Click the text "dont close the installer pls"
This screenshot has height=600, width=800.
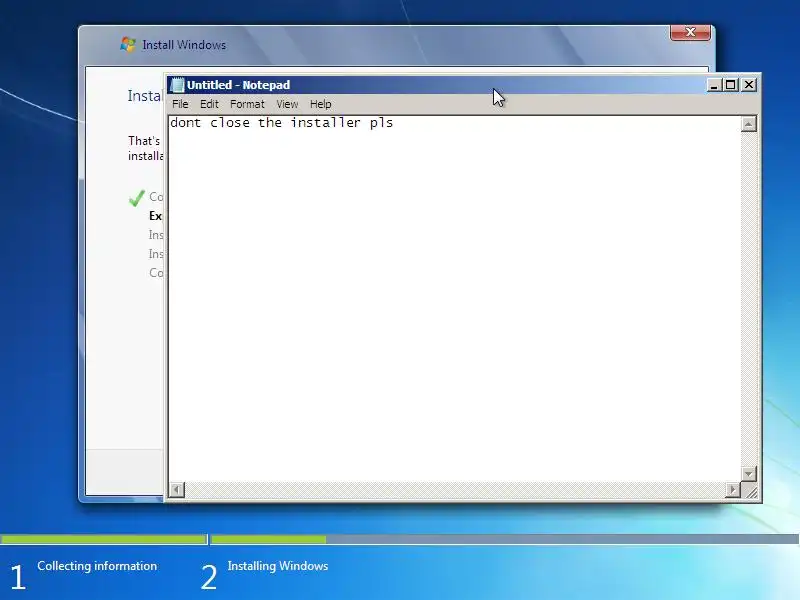pyautogui.click(x=282, y=123)
